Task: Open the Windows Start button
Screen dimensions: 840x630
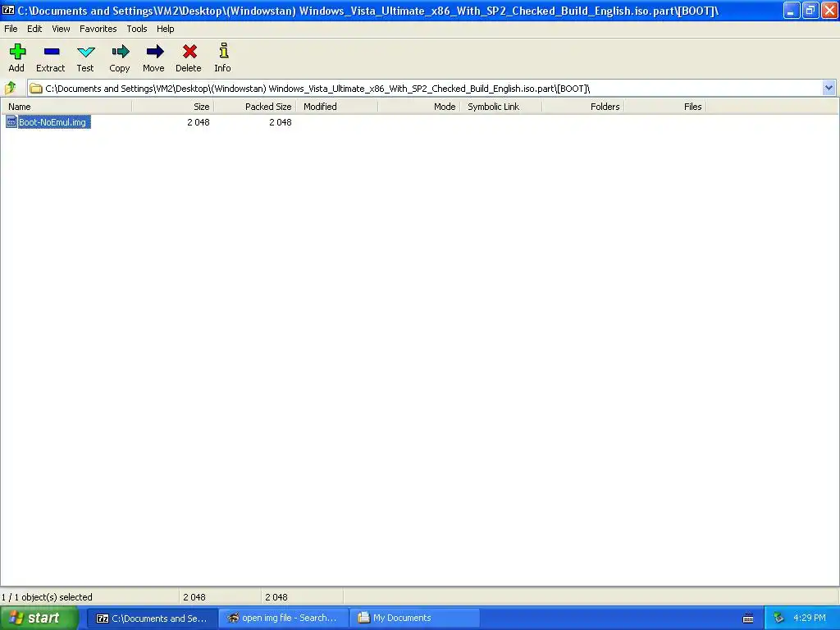Action: click(39, 618)
